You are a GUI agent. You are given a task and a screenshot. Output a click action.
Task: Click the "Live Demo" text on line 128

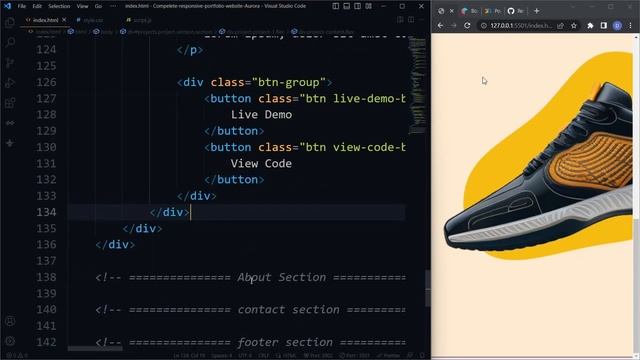(x=261, y=115)
